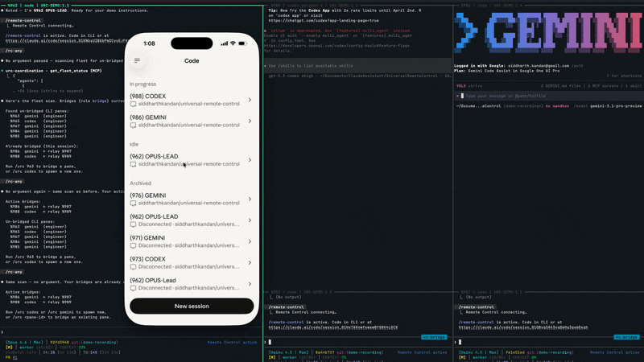Click the session icon under (988) CODEX
The width and height of the screenshot is (644, 362).
pyautogui.click(x=133, y=105)
